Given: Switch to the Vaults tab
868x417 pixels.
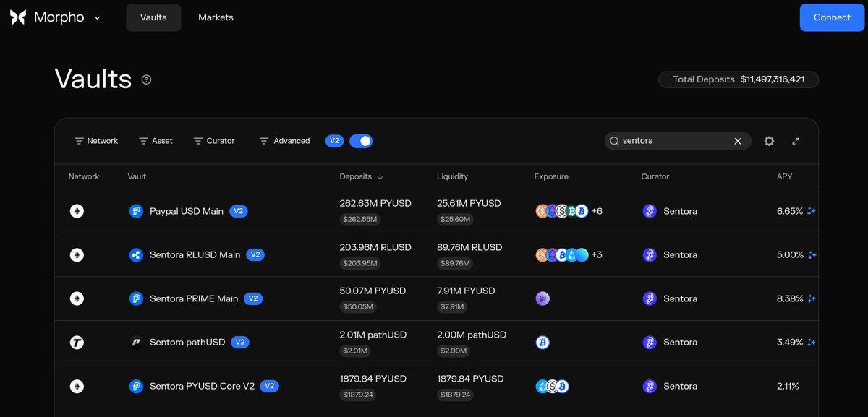Looking at the screenshot, I should coord(153,17).
